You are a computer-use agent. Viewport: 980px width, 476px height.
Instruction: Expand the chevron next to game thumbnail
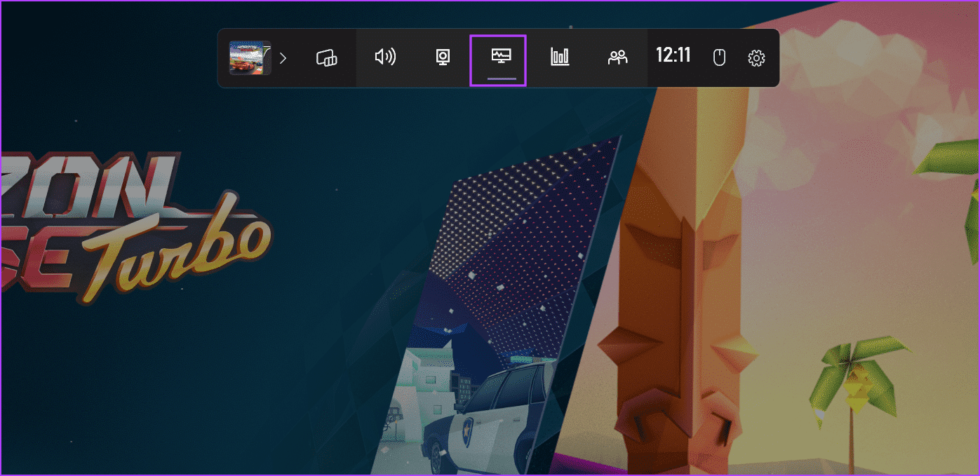click(283, 58)
